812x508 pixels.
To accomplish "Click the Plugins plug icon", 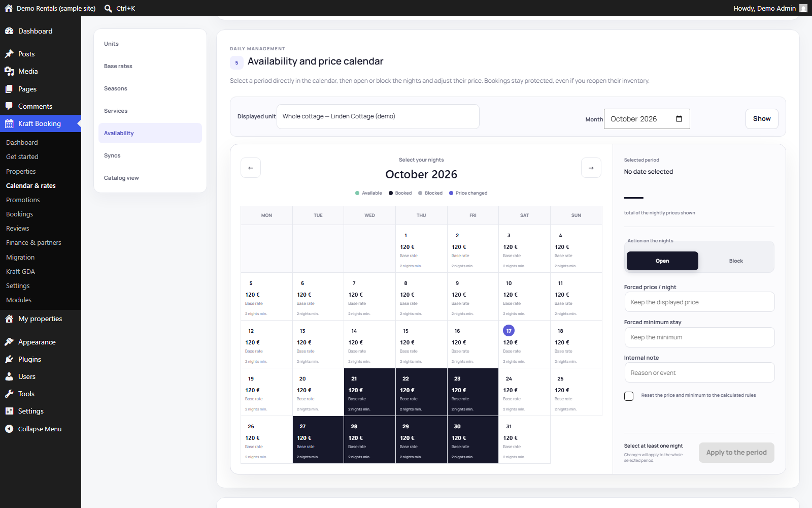I will coord(9,359).
